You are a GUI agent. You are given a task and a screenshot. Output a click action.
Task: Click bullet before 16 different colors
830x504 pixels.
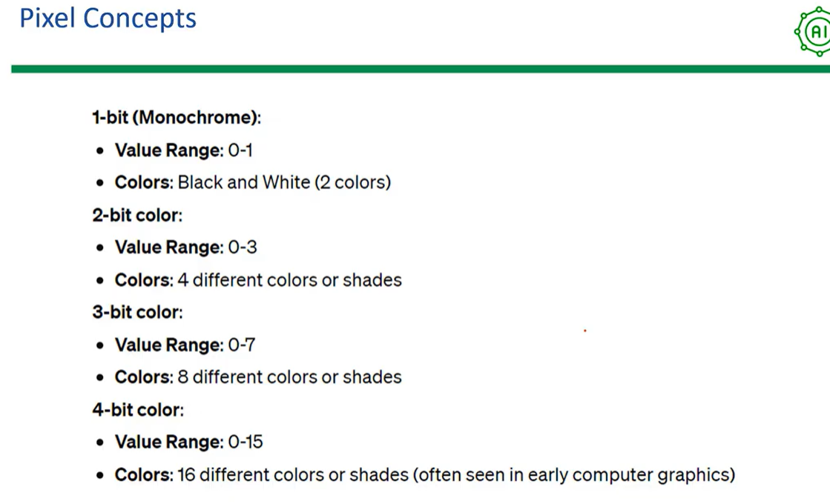pos(100,475)
